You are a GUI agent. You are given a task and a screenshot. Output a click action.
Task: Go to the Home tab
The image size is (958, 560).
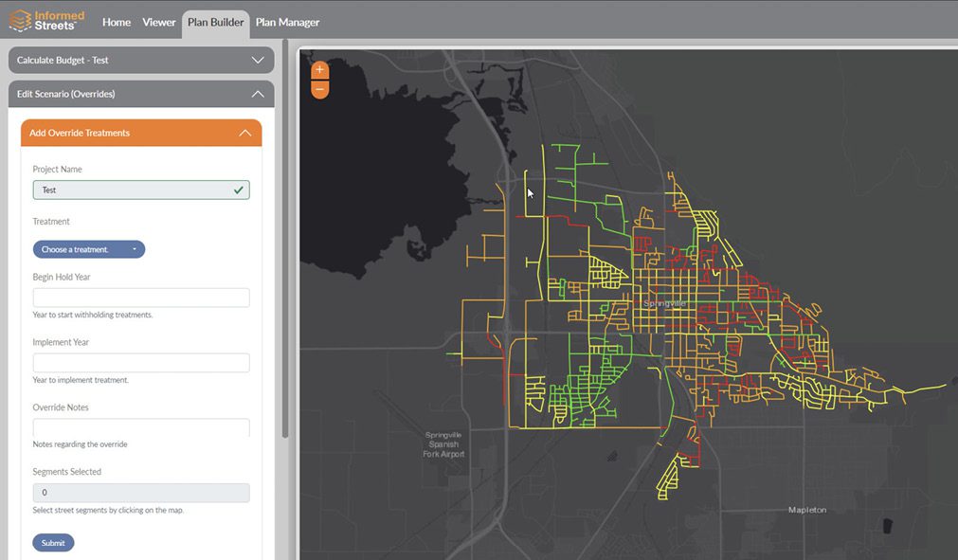(117, 22)
